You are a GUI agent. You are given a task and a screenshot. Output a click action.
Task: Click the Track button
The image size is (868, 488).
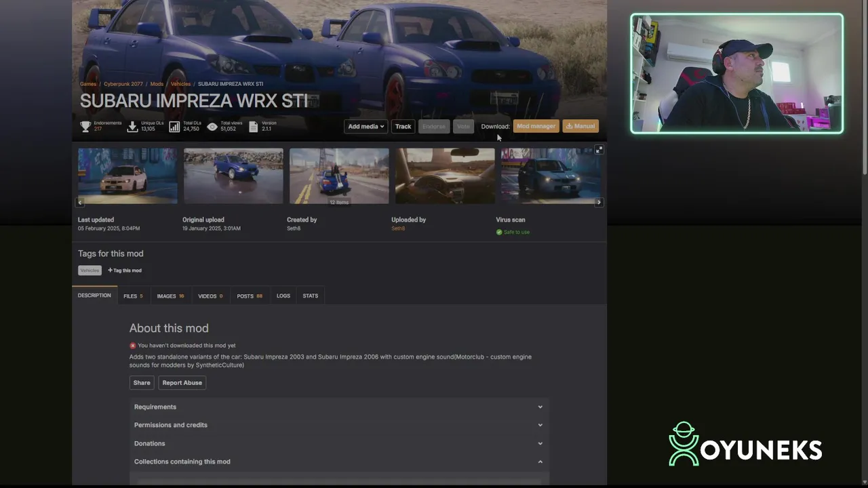pos(403,126)
